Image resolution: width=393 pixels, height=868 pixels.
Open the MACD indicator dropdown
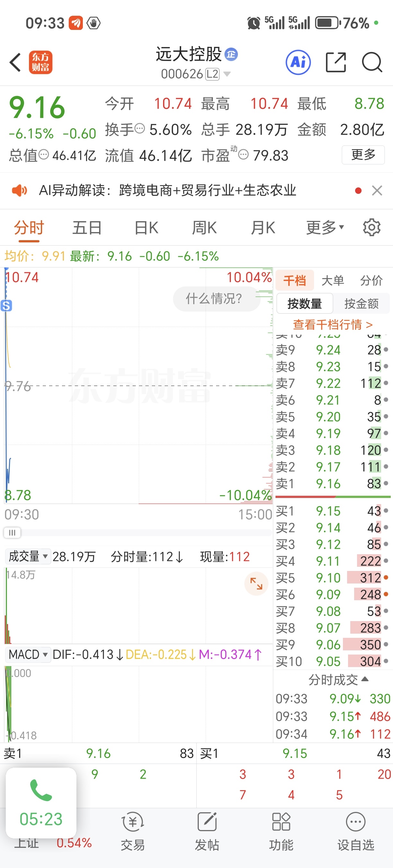[x=28, y=654]
